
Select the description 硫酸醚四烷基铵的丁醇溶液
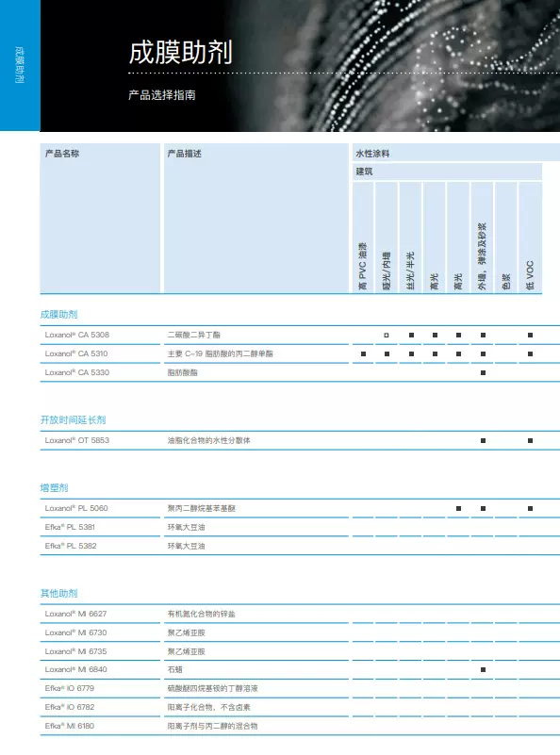click(213, 688)
